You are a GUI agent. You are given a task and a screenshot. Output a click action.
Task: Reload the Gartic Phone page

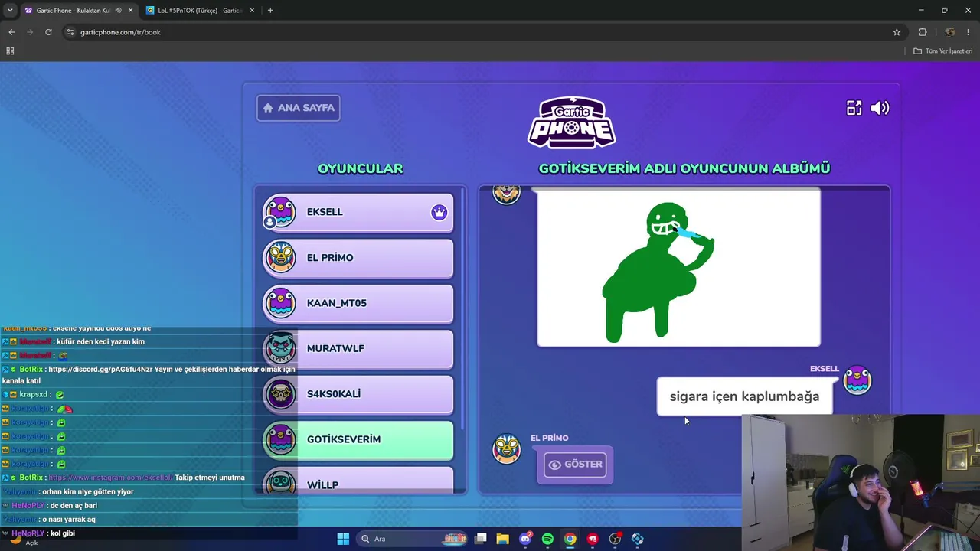tap(48, 32)
